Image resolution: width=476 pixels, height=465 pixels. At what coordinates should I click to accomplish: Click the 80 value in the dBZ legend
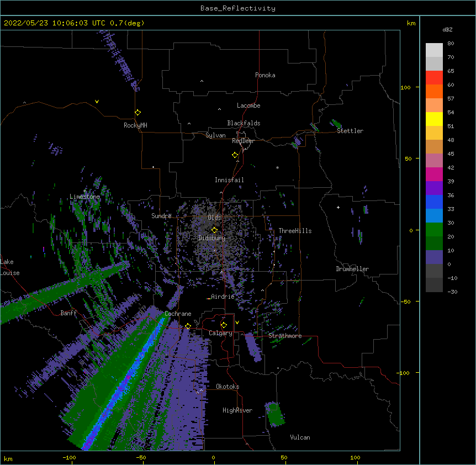tap(451, 44)
